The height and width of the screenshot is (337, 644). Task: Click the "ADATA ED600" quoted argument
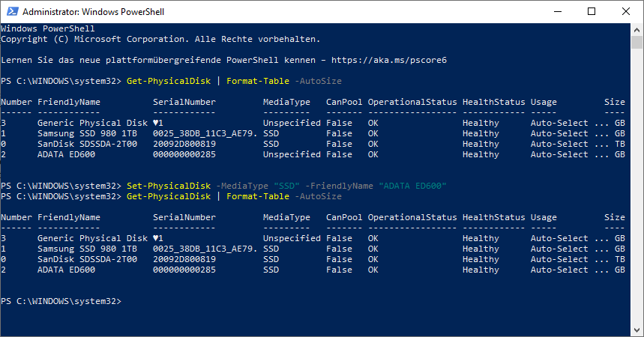[x=412, y=186]
